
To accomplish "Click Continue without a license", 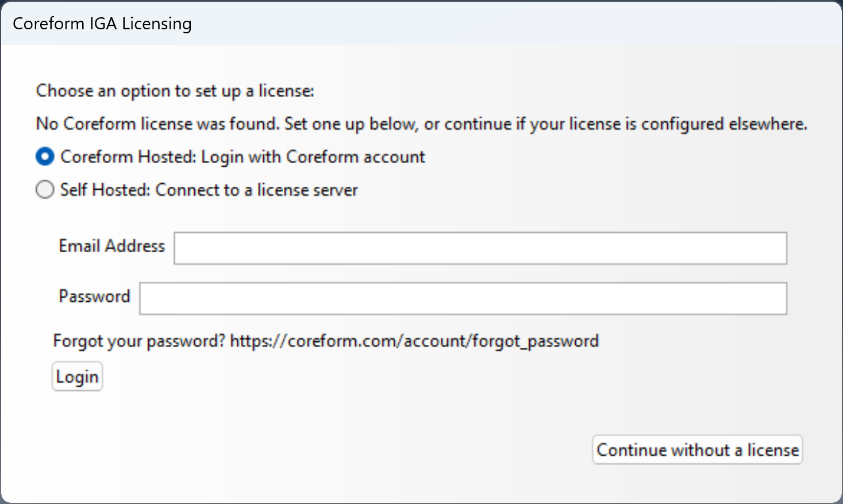I will tap(698, 449).
